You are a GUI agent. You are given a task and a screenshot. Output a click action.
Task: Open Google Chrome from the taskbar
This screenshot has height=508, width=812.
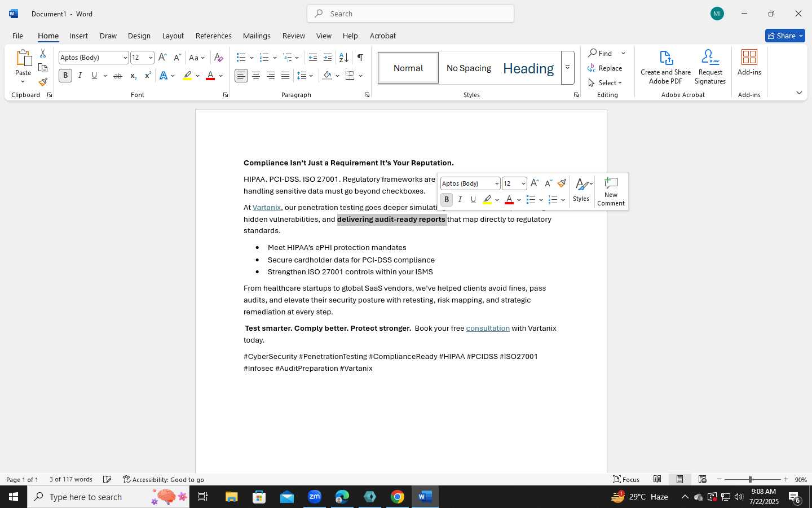pyautogui.click(x=398, y=497)
